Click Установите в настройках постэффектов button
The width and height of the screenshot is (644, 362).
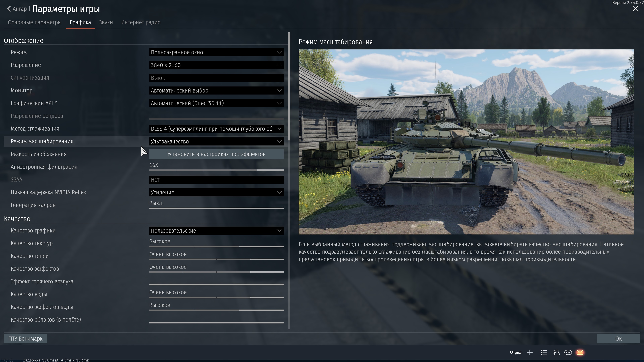point(216,154)
